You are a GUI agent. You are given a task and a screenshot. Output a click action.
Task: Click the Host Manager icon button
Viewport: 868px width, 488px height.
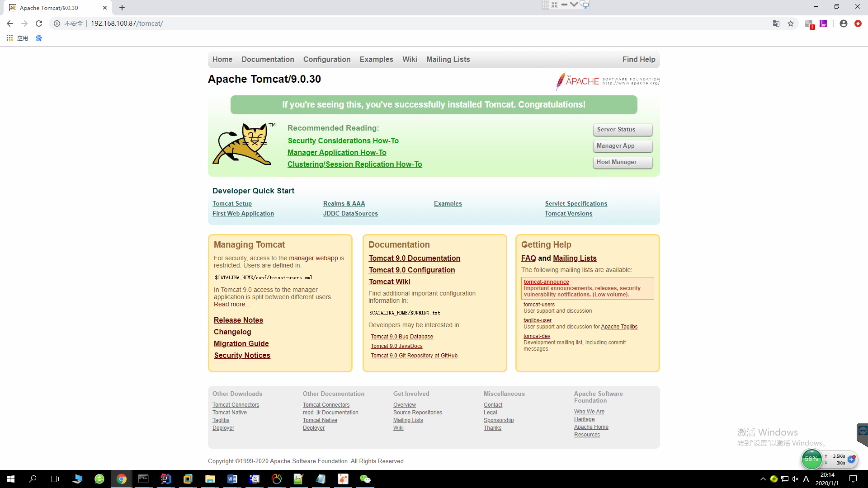click(623, 161)
